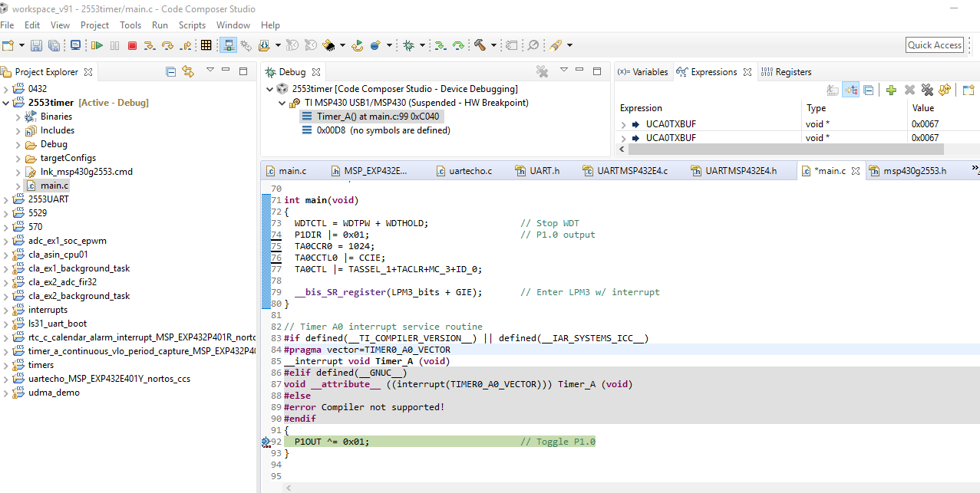Collapse the 2553timer project tree
Image resolution: width=980 pixels, height=493 pixels.
click(x=7, y=103)
